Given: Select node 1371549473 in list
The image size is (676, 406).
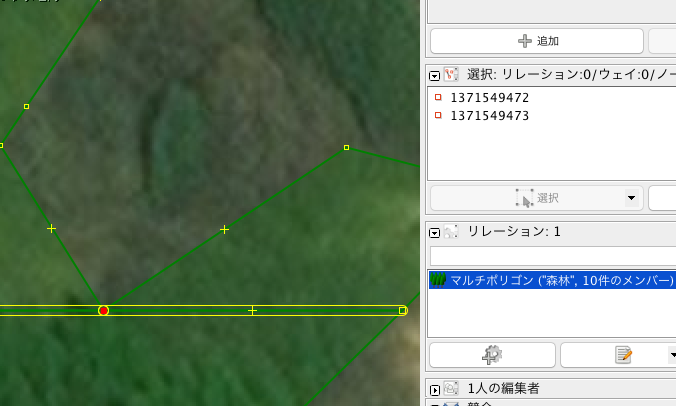Looking at the screenshot, I should tap(489, 116).
